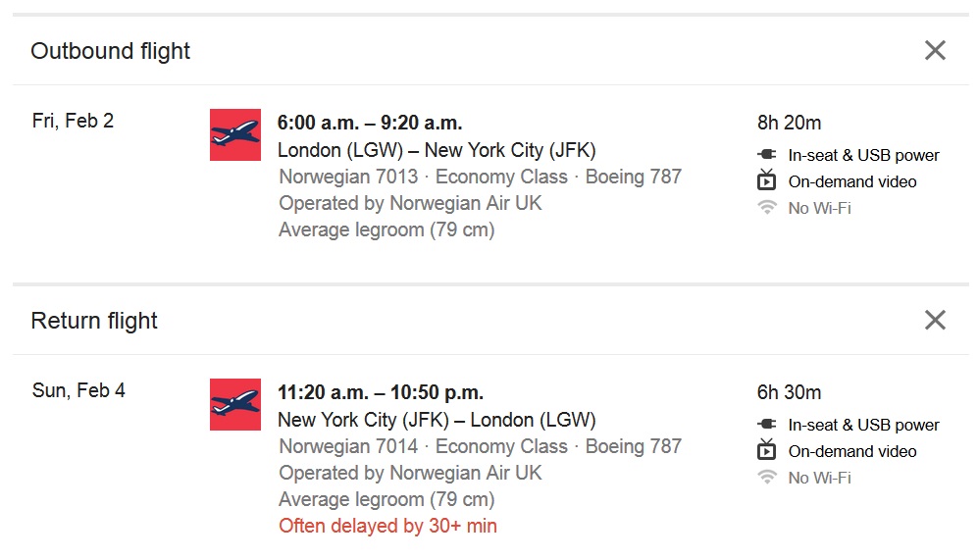Click outbound No Wi-Fi icon
Viewport: 978px width, 560px height.
click(767, 208)
